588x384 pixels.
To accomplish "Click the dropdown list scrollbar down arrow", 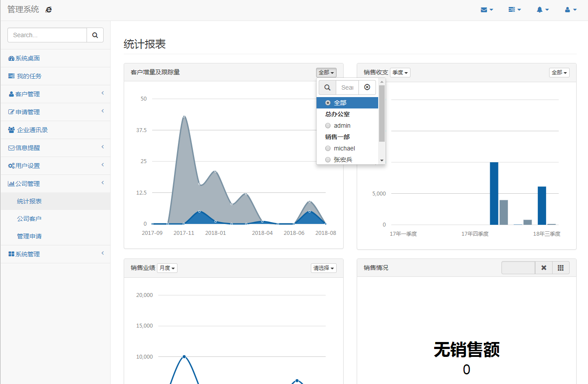I will (x=382, y=161).
